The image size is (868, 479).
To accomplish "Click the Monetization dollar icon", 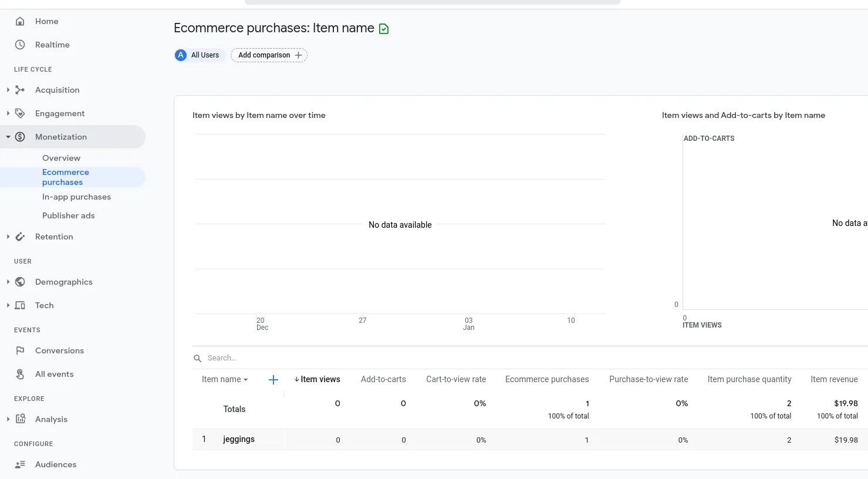I will [x=20, y=137].
